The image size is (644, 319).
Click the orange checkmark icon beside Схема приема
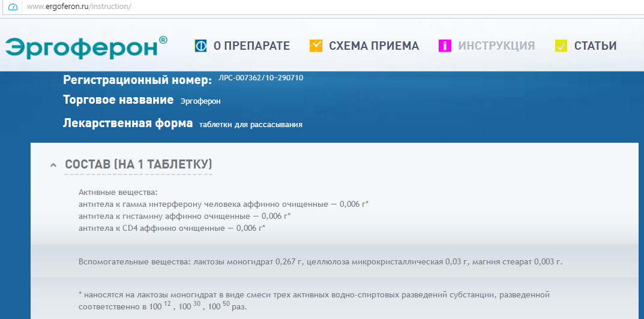click(x=316, y=46)
